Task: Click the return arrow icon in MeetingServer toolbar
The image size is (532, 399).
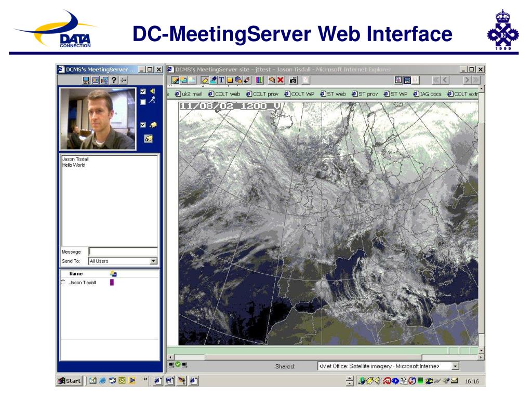Action: coord(124,80)
